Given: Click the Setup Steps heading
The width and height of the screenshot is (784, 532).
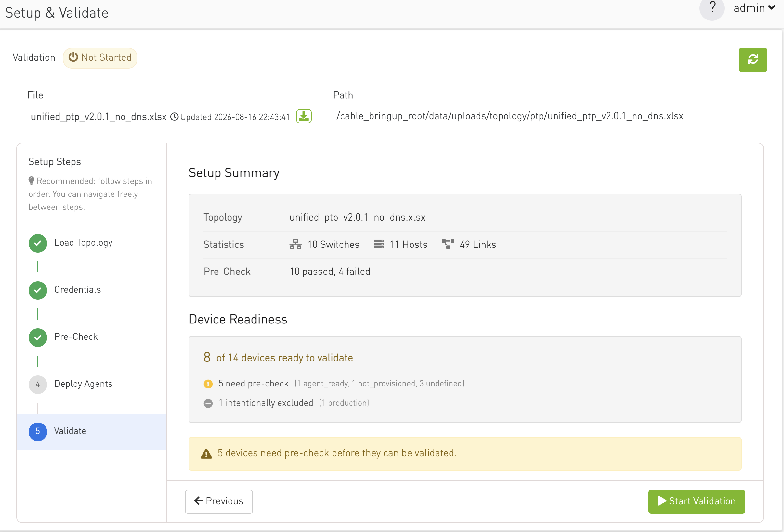Looking at the screenshot, I should tap(55, 162).
